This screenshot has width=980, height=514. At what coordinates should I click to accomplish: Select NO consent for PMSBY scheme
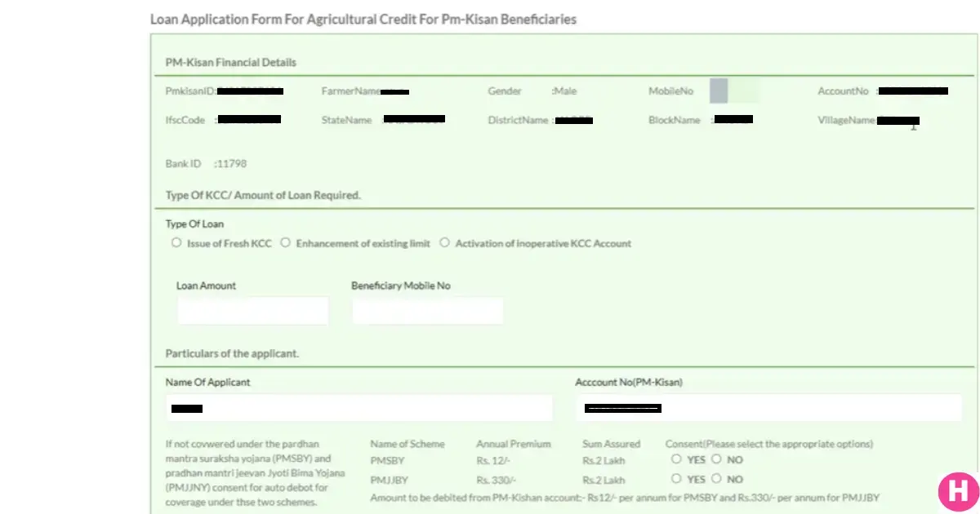(x=715, y=459)
